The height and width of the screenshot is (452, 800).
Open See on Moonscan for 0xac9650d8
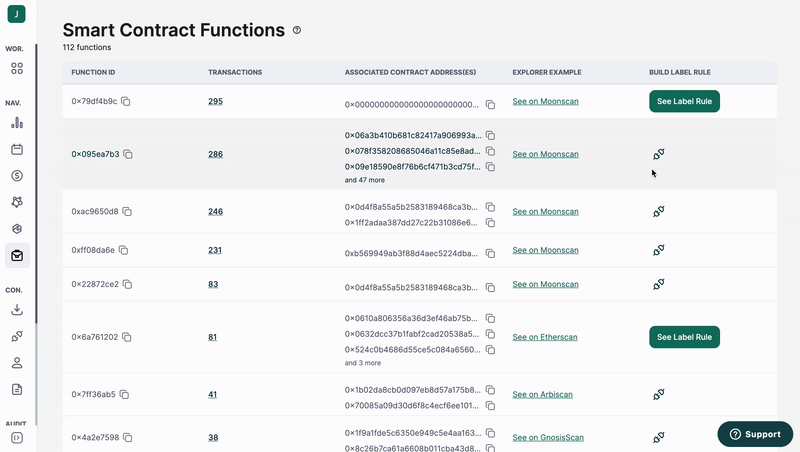coord(545,211)
